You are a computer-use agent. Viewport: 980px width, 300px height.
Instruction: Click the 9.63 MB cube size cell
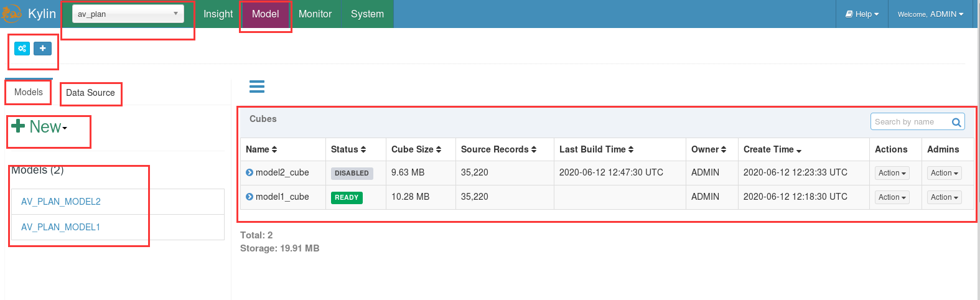(408, 172)
